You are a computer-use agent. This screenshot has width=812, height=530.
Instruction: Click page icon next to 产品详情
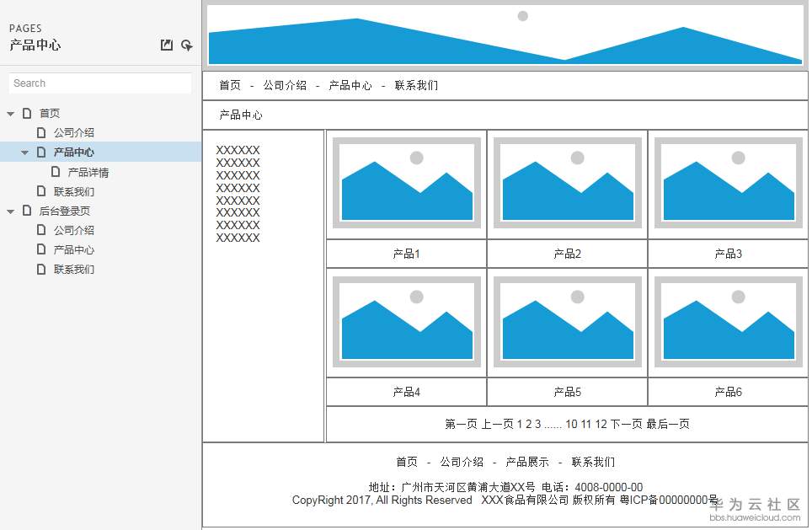click(56, 172)
